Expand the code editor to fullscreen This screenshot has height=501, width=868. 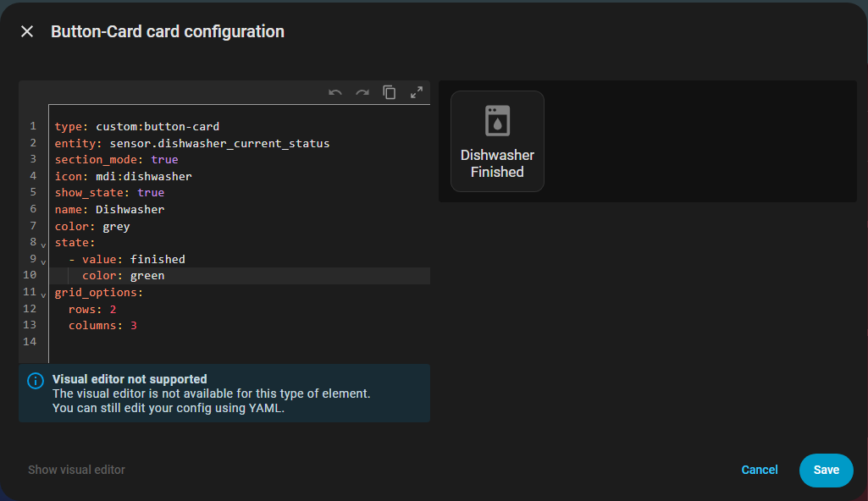(417, 93)
